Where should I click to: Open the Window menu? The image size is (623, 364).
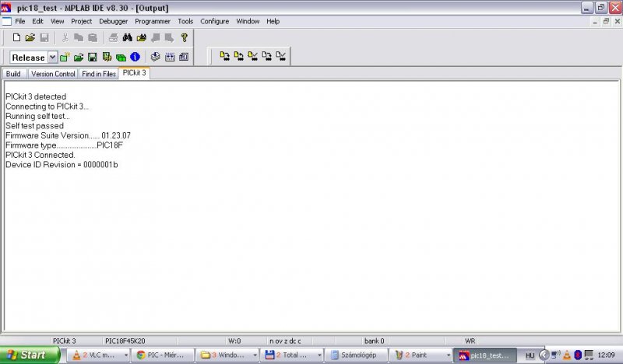pyautogui.click(x=248, y=22)
